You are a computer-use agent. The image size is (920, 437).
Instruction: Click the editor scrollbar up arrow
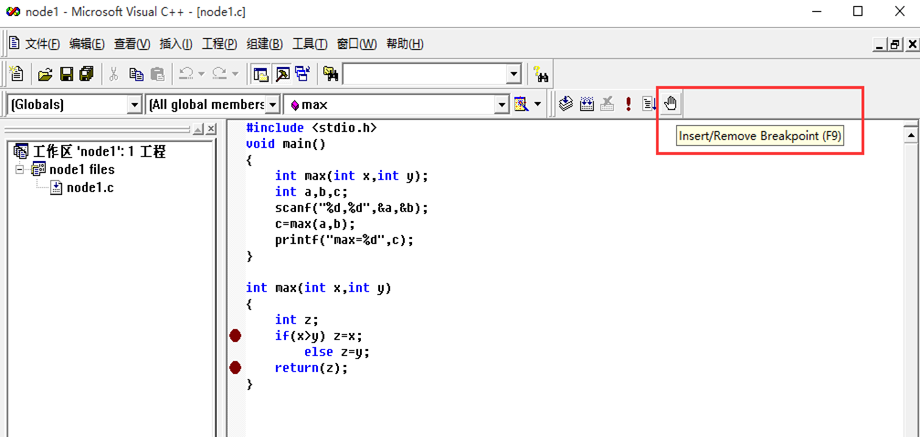pos(911,135)
